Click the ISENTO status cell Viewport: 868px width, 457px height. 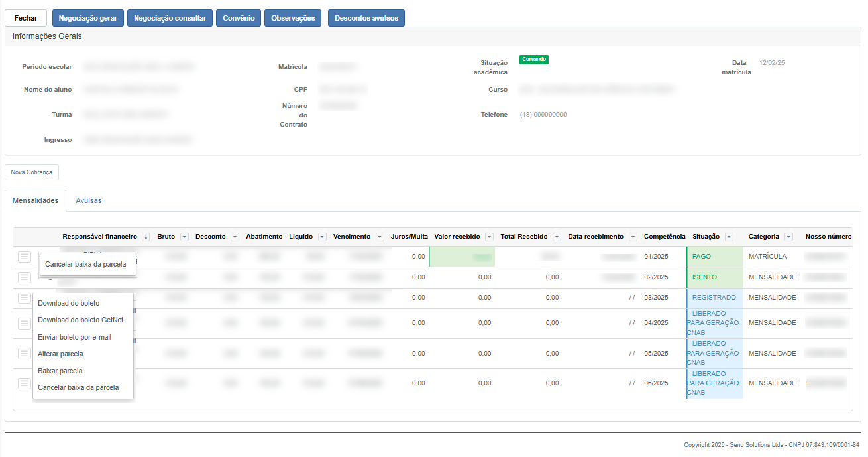715,277
